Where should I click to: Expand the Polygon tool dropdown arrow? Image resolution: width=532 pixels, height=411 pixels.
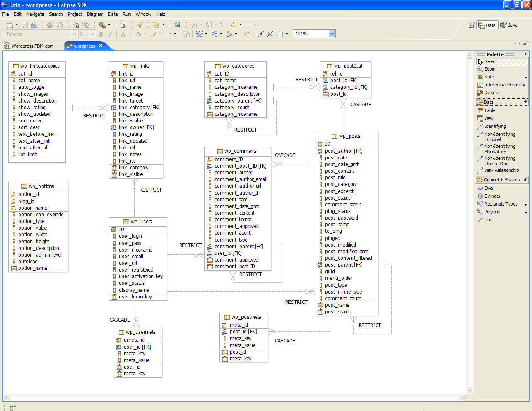click(x=525, y=213)
